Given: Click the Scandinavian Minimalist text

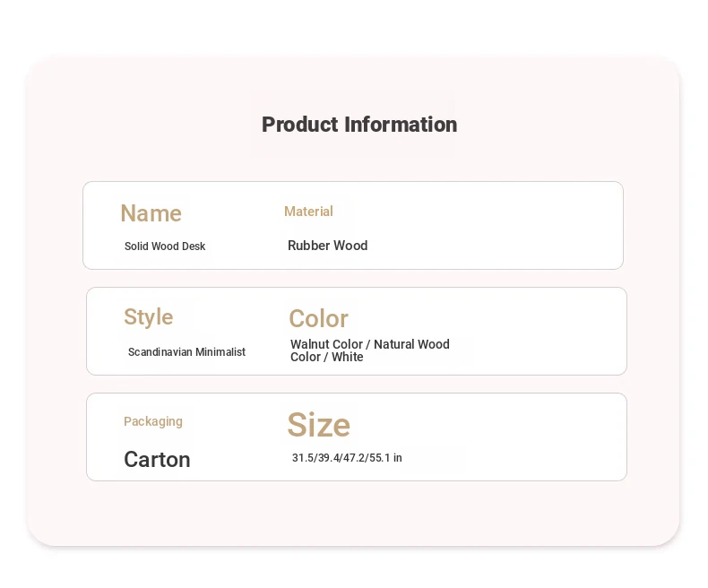Looking at the screenshot, I should point(186,351).
